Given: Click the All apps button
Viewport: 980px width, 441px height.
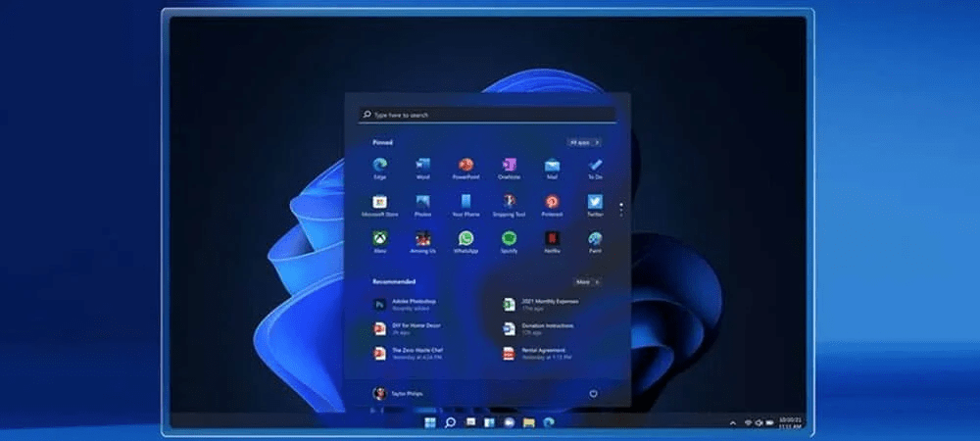Looking at the screenshot, I should point(584,142).
